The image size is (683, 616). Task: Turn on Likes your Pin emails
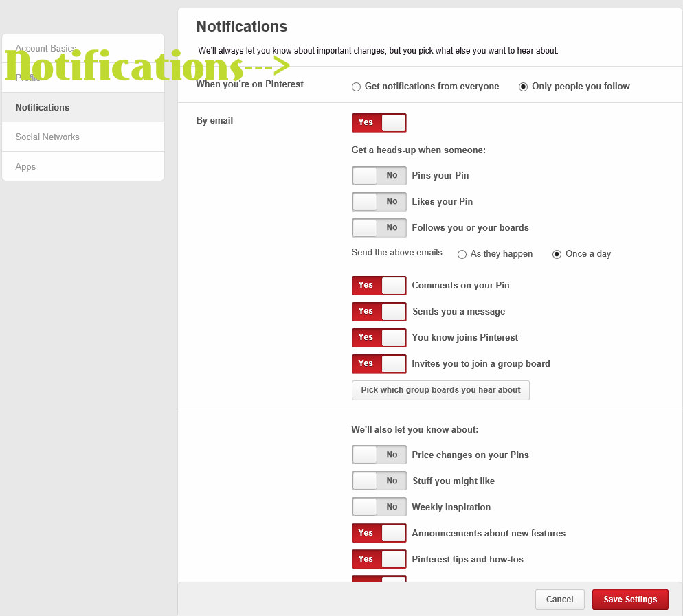pyautogui.click(x=379, y=202)
